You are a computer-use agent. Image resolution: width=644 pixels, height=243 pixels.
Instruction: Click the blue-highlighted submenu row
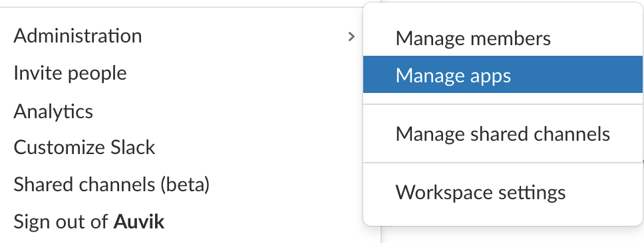pyautogui.click(x=503, y=74)
